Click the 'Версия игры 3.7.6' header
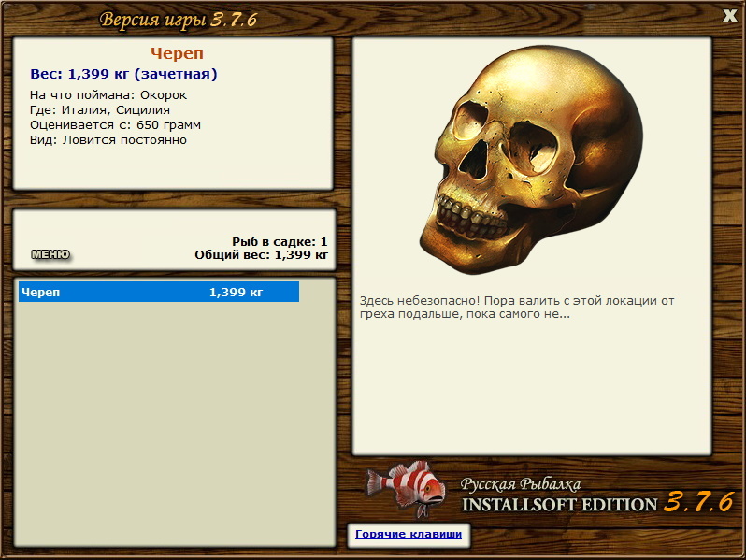 point(178,20)
